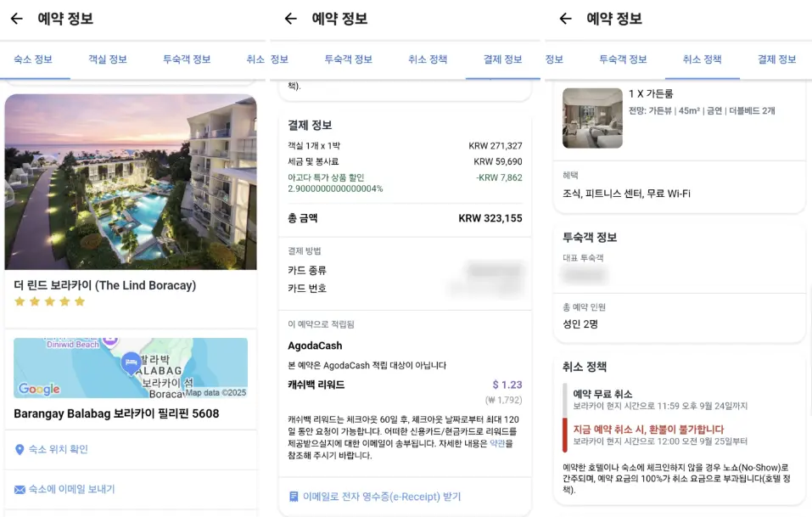Click address Barangay Balabag 보라카이 필리핀 5608
This screenshot has width=812, height=517.
tap(116, 413)
